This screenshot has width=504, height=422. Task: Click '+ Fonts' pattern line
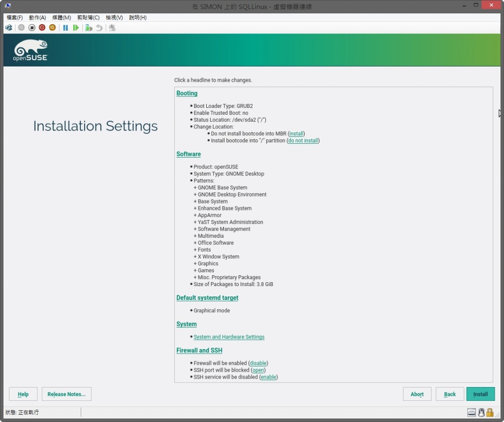click(202, 250)
